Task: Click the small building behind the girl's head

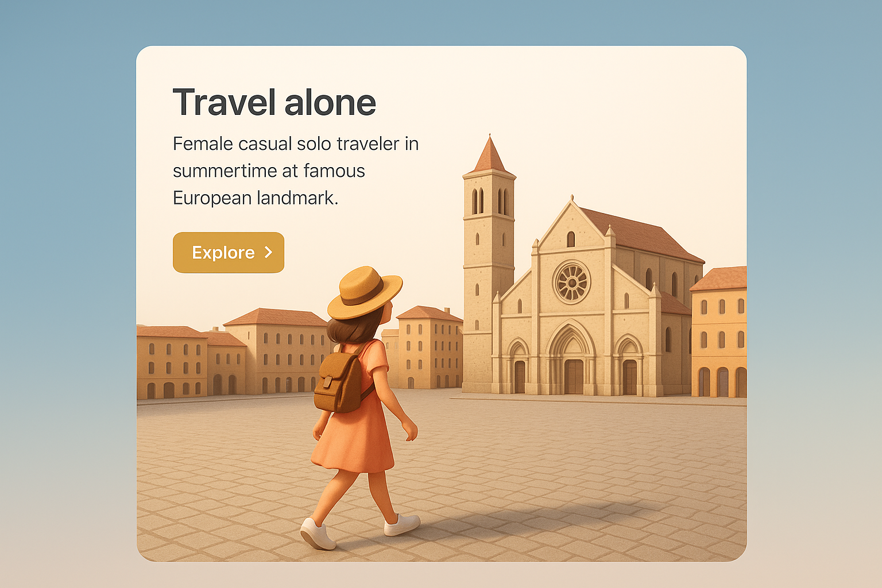Action: tap(430, 347)
